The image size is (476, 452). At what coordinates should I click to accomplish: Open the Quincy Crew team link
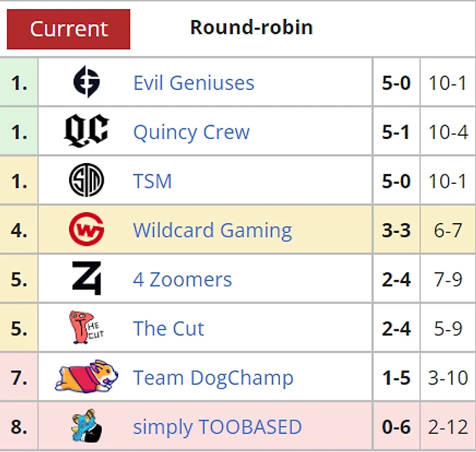pos(191,132)
